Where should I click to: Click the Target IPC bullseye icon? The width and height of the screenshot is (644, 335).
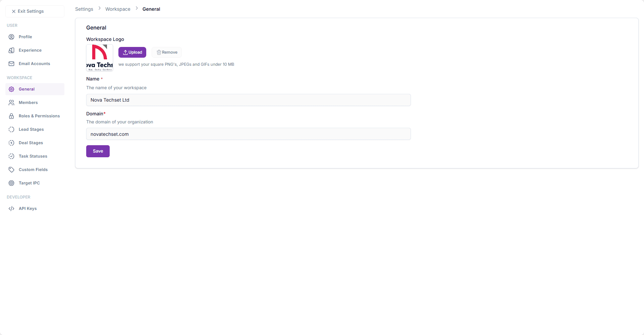pos(11,183)
